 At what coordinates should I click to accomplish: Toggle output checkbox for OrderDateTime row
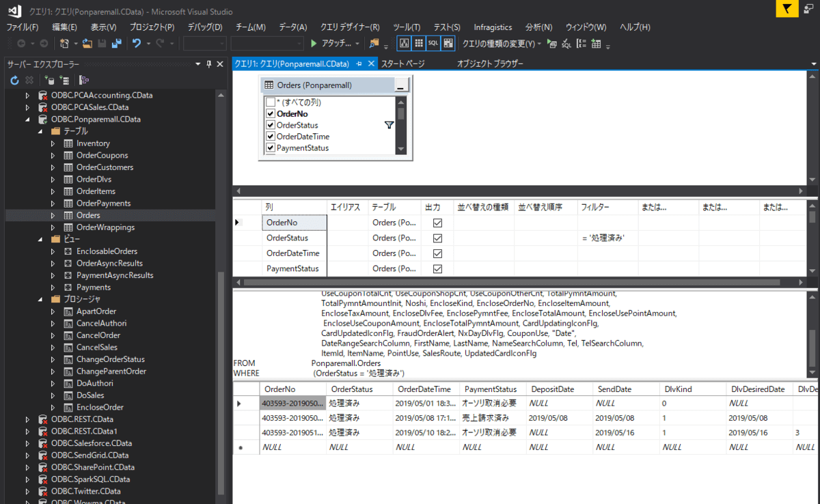point(438,253)
